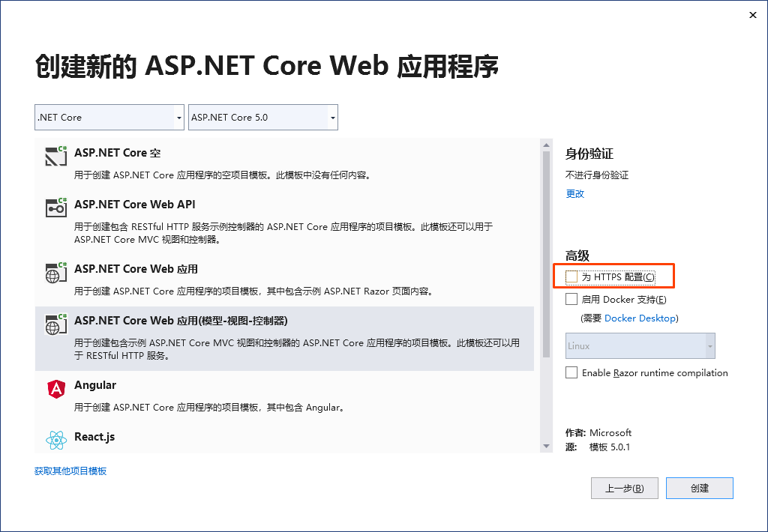This screenshot has height=532, width=768.
Task: Close the dialog with the X button
Action: click(753, 15)
